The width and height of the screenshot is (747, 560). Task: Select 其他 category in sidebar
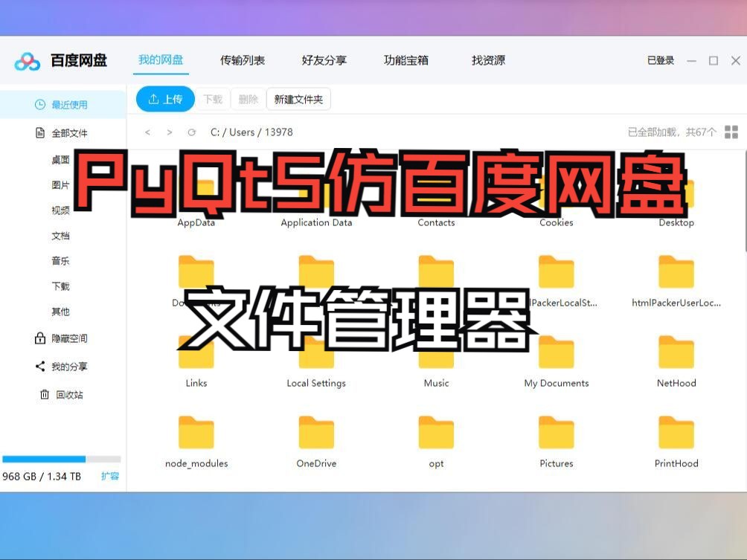(x=60, y=312)
